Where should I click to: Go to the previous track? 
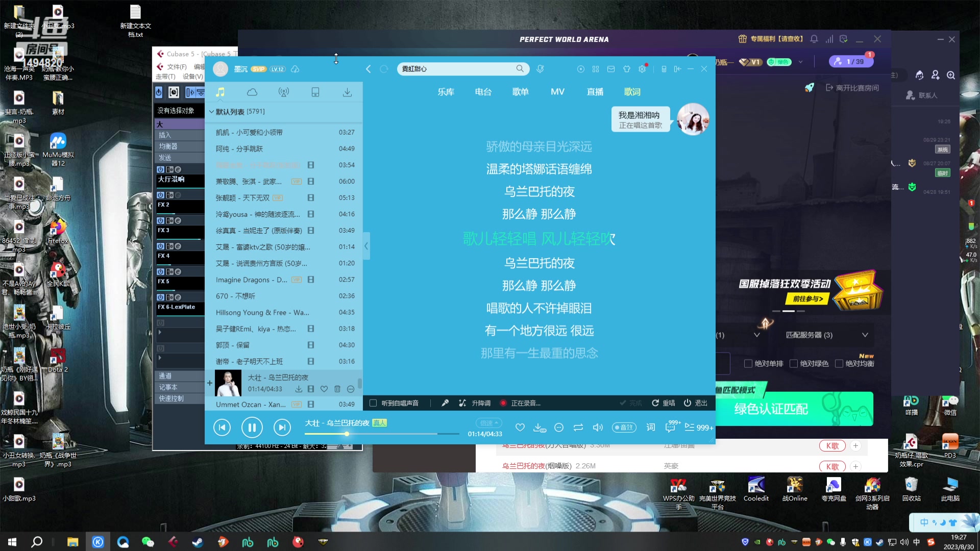[222, 428]
